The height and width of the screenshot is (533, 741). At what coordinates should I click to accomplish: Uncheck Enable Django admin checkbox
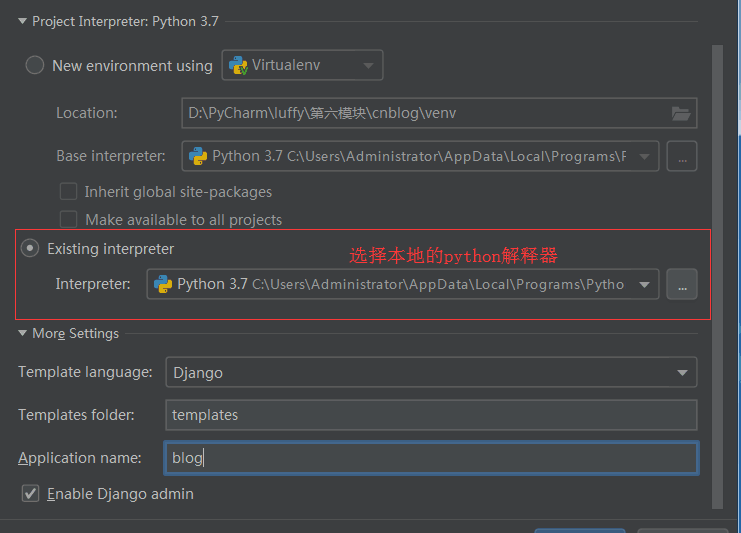coord(30,494)
